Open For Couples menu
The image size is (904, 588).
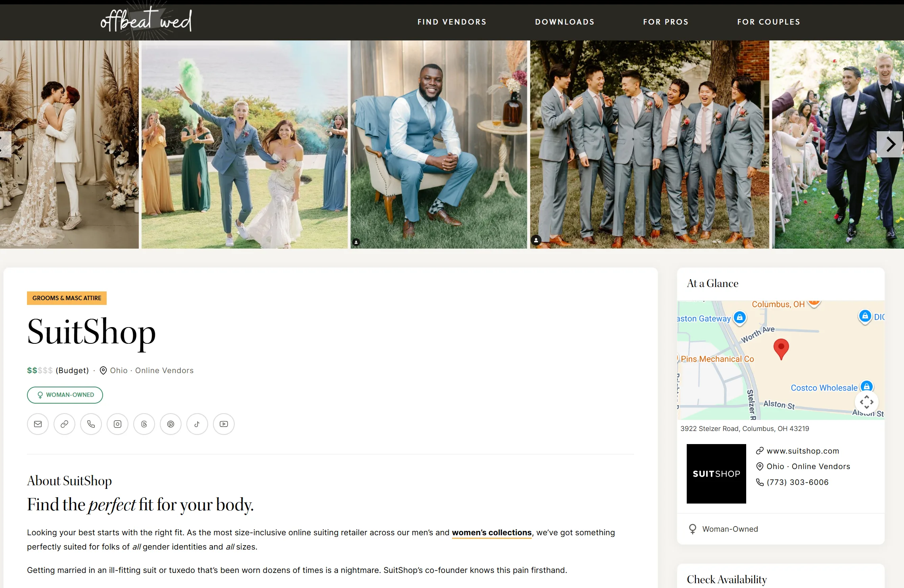coord(768,22)
